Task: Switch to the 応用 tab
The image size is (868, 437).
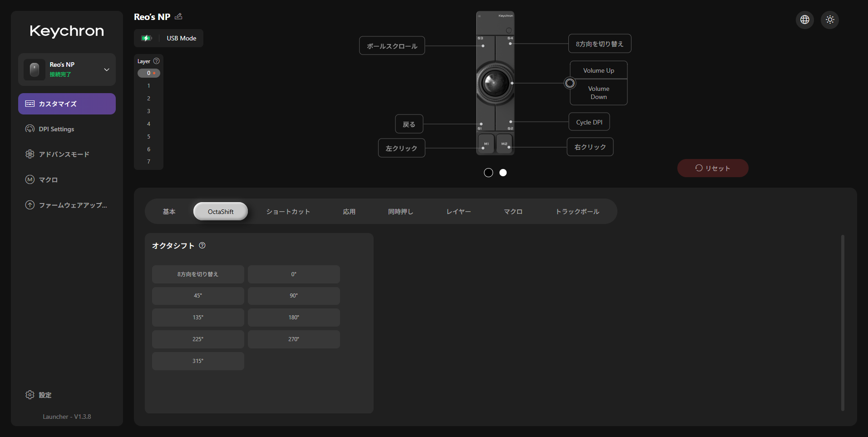Action: (349, 212)
